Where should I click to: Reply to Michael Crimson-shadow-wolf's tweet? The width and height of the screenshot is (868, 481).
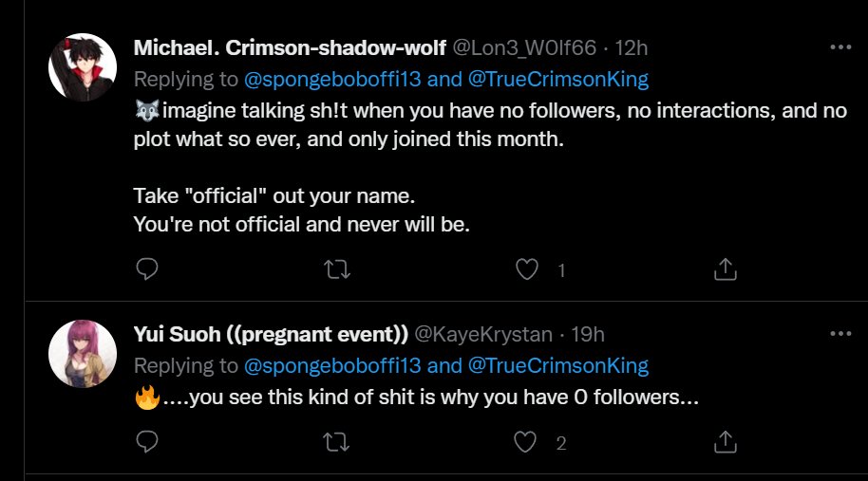tap(146, 269)
